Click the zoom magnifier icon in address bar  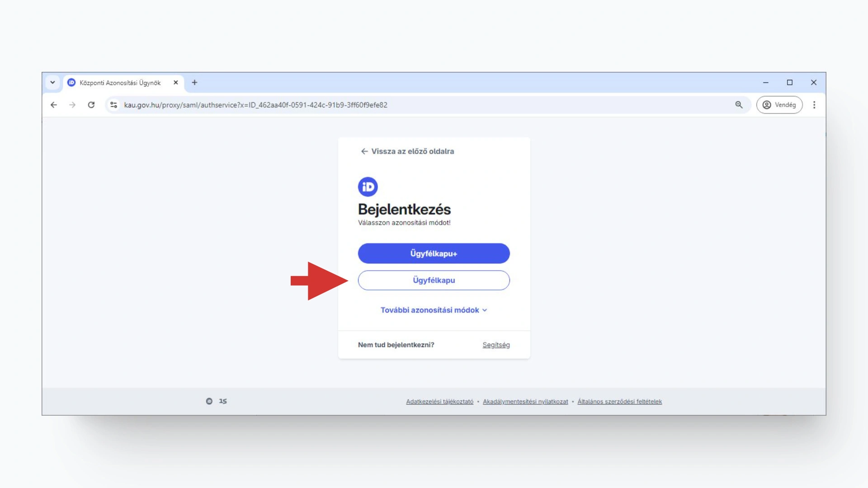pyautogui.click(x=739, y=105)
